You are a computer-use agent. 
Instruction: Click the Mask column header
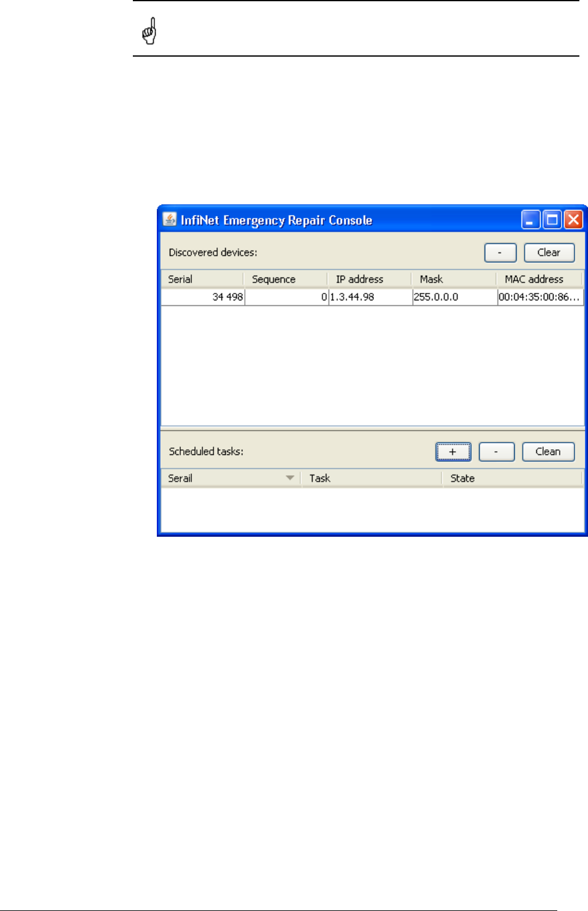coord(454,279)
